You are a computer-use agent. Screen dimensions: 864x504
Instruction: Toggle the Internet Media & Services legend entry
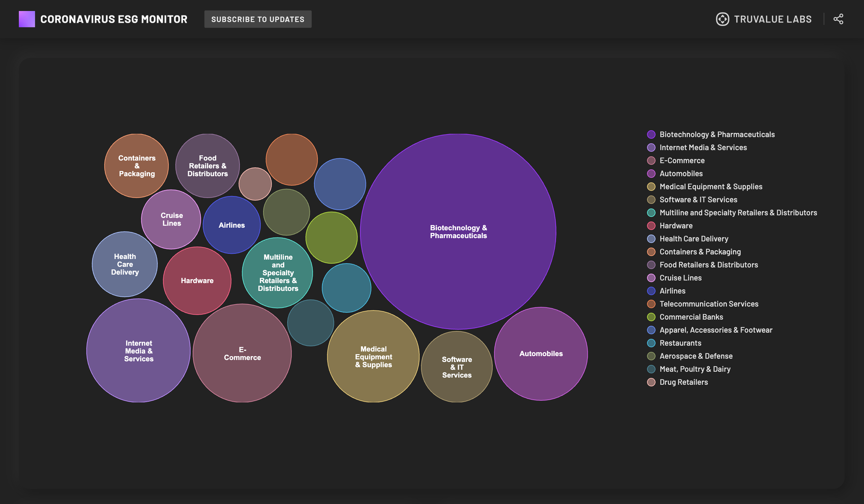[x=703, y=147]
